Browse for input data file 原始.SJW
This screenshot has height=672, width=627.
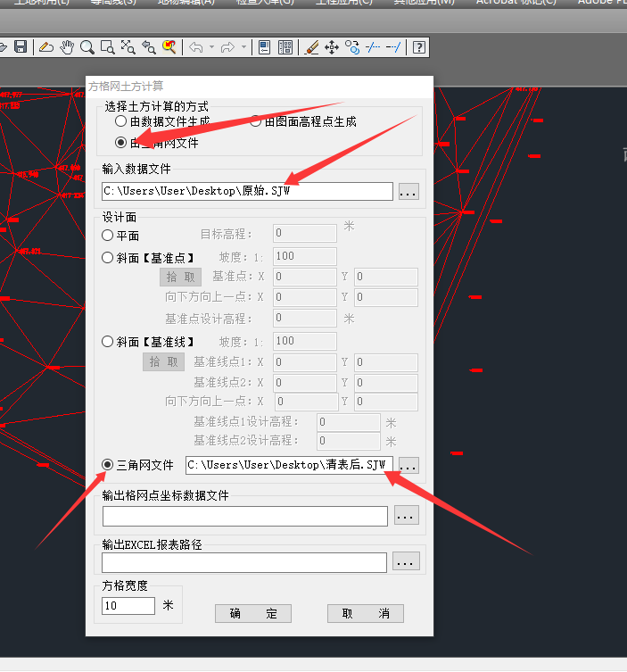[x=408, y=192]
